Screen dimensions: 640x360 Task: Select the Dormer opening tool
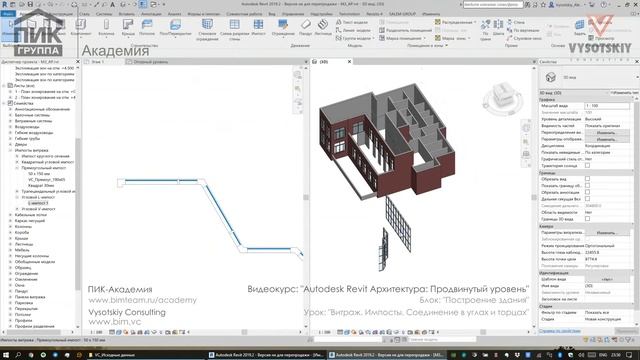coord(524,38)
